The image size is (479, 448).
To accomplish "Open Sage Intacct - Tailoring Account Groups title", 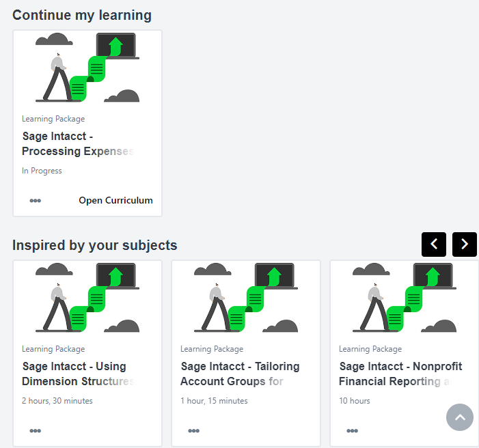I will click(239, 374).
